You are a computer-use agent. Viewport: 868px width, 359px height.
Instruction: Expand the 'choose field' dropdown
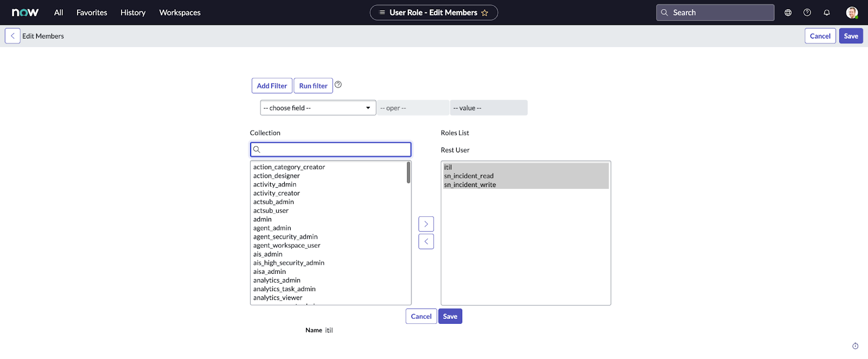[318, 108]
